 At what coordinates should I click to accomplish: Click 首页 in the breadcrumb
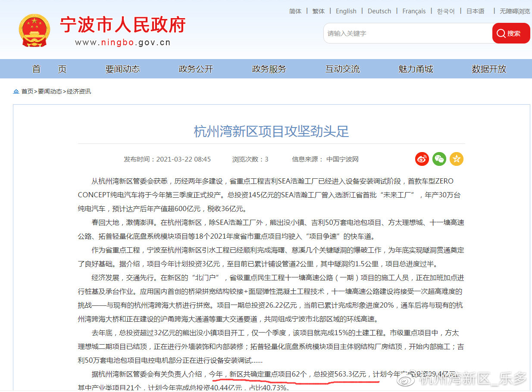pyautogui.click(x=27, y=91)
